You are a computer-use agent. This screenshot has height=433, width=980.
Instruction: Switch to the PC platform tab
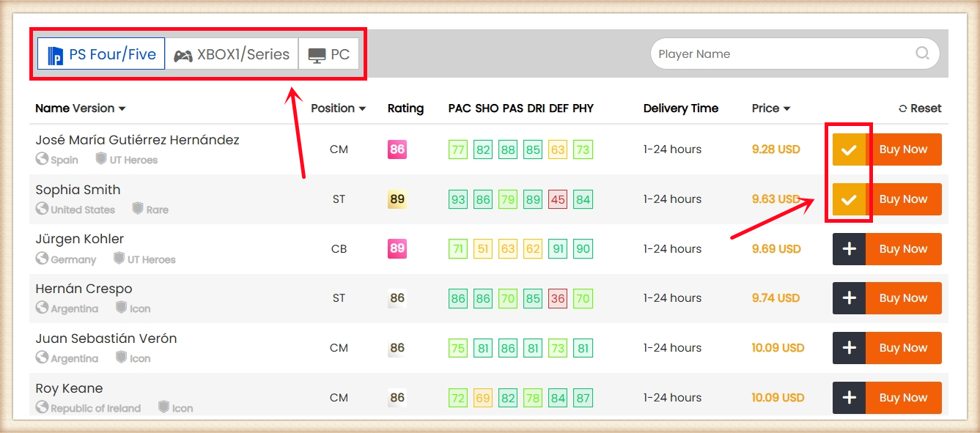pyautogui.click(x=329, y=54)
